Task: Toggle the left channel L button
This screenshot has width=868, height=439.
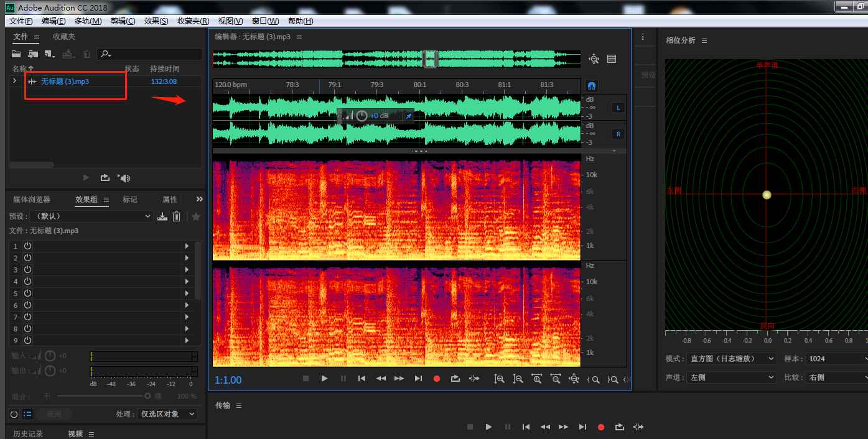Action: pos(618,108)
